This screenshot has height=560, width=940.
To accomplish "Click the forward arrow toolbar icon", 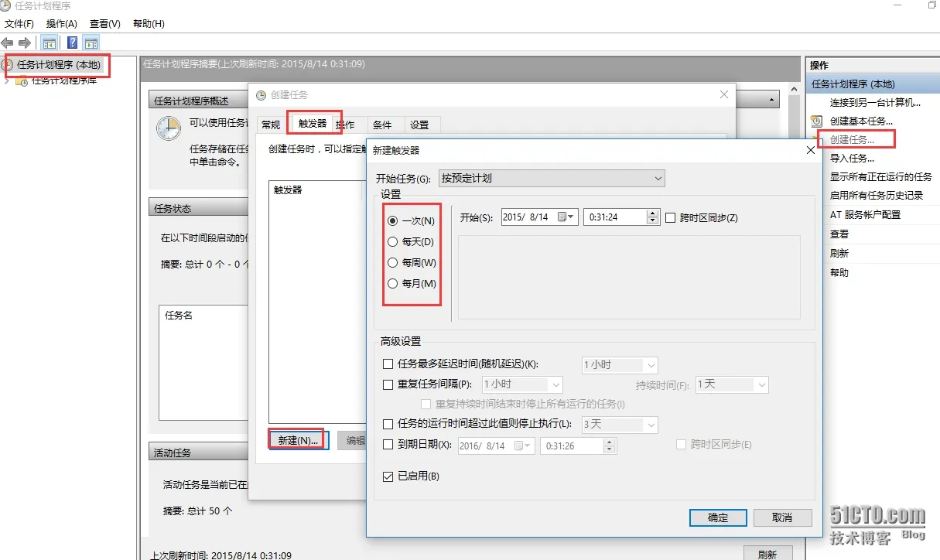I will 25,43.
